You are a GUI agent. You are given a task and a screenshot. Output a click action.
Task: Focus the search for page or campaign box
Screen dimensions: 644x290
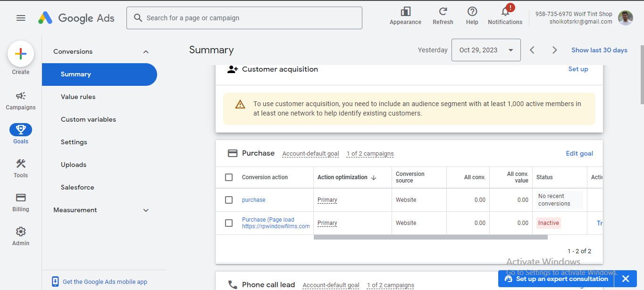pyautogui.click(x=244, y=18)
